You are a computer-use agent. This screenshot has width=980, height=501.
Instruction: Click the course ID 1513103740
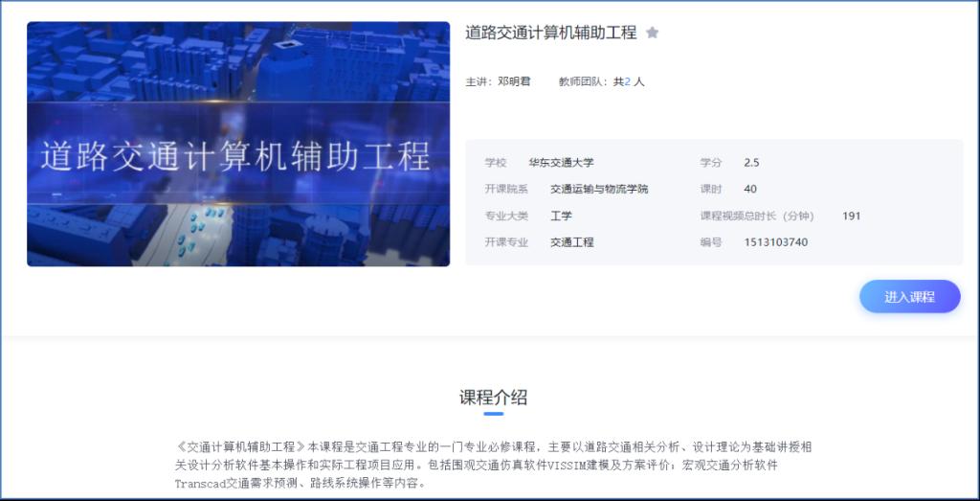(x=775, y=242)
